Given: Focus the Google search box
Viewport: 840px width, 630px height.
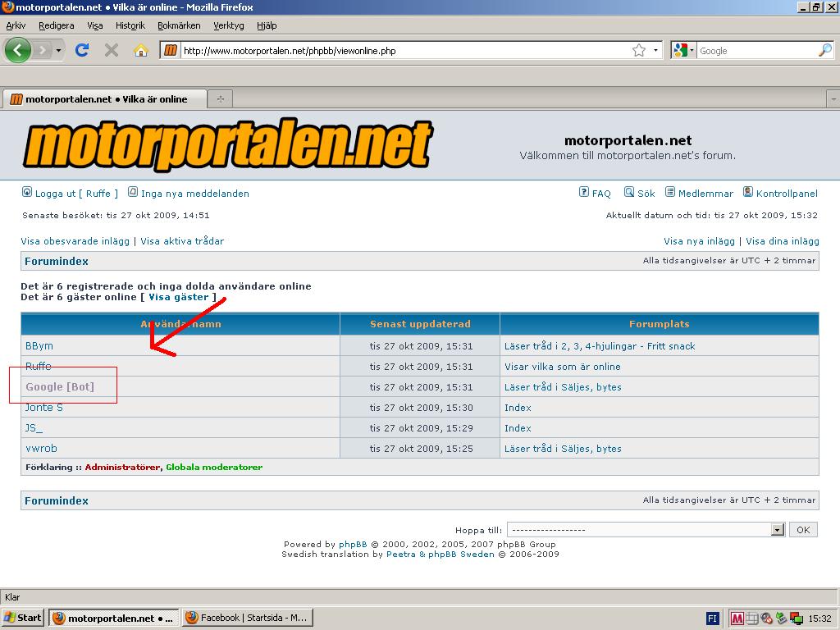Looking at the screenshot, I should tap(757, 51).
